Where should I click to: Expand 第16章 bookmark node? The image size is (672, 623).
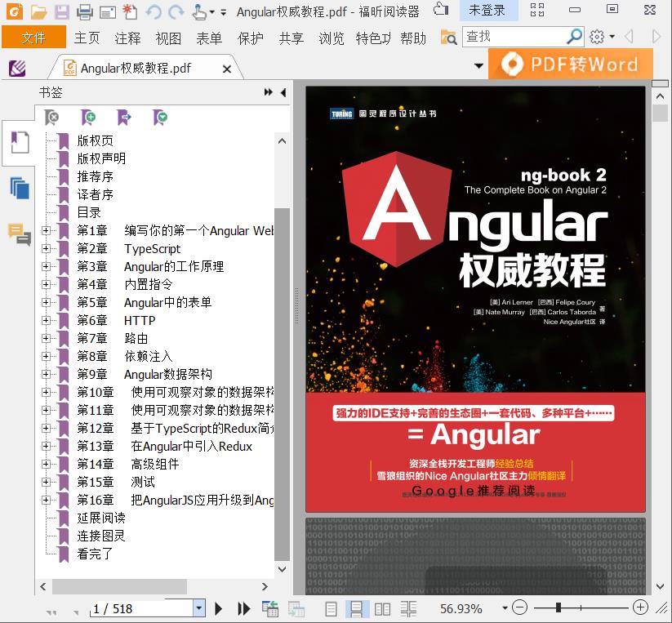tap(46, 500)
